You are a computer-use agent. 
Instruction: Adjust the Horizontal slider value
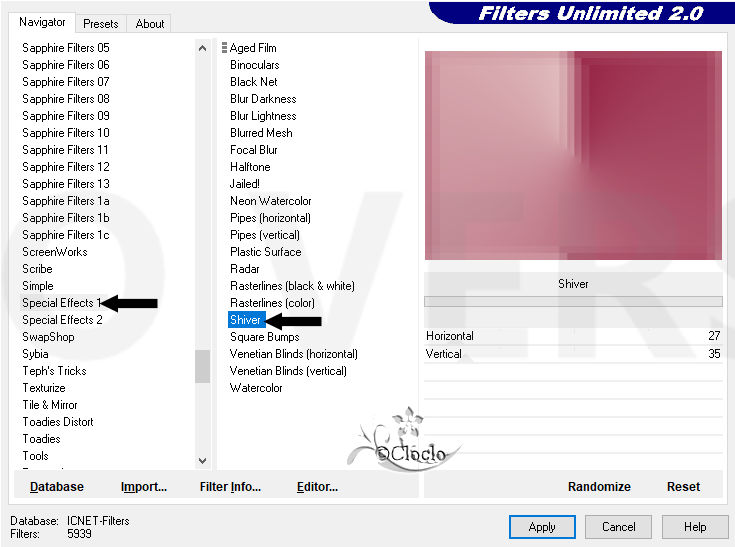click(x=573, y=336)
